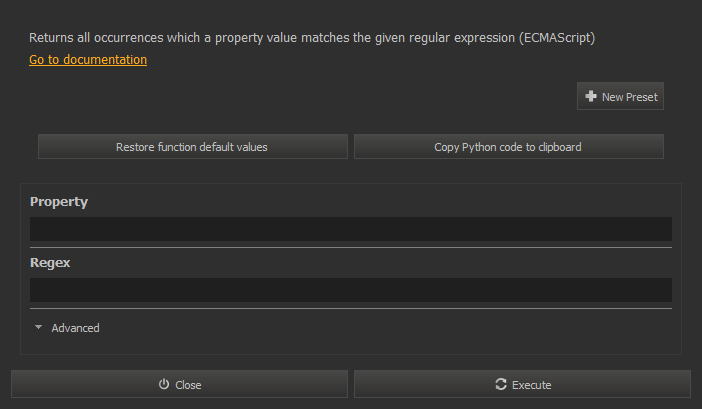Image resolution: width=702 pixels, height=409 pixels.
Task: Click the separator line below Regex field
Action: tap(351, 308)
